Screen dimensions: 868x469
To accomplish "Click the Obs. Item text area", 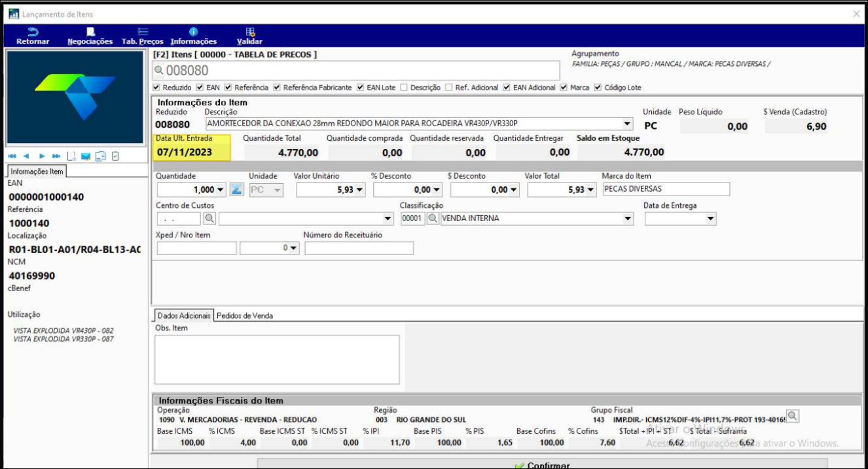I will coord(277,360).
